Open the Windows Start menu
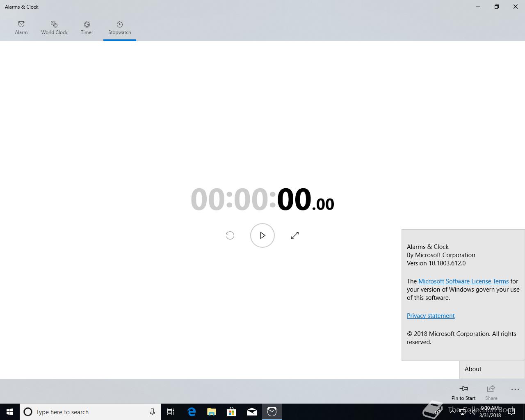The width and height of the screenshot is (525, 420). (10, 412)
